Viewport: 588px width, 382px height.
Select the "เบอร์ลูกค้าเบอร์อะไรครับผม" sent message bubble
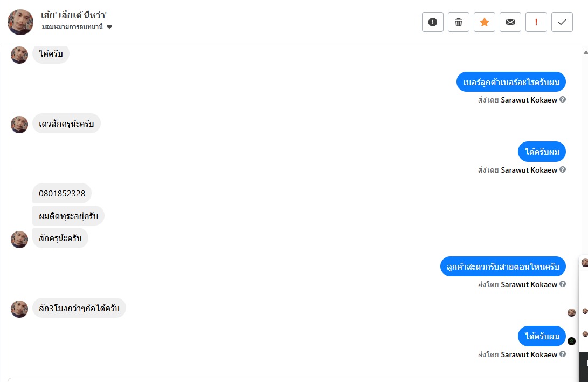(511, 82)
